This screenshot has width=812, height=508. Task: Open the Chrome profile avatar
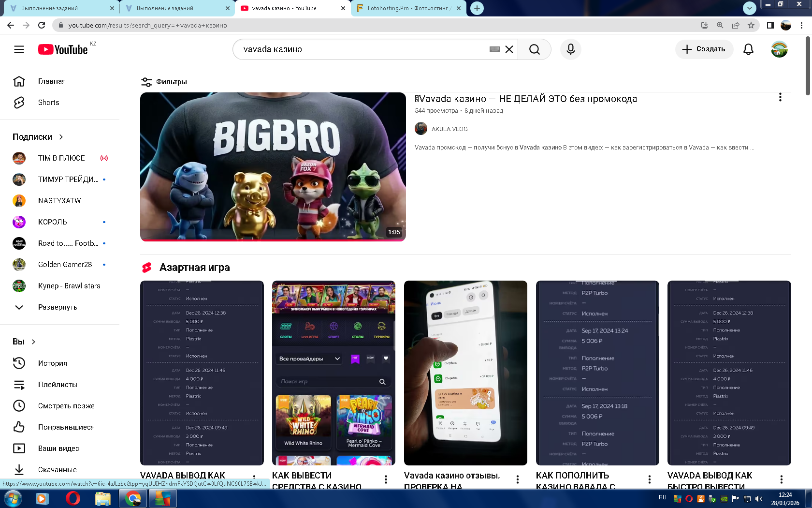pyautogui.click(x=786, y=25)
